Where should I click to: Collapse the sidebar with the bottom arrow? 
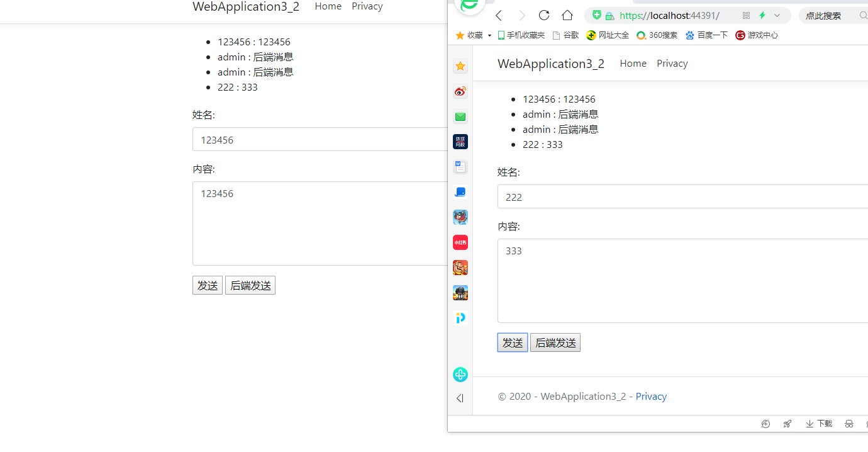click(460, 398)
